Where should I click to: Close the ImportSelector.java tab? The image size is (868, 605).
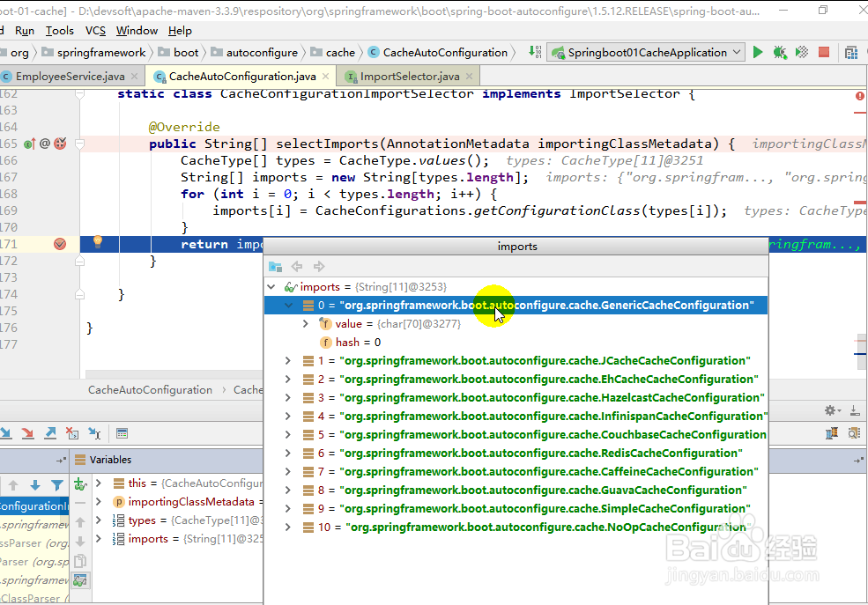[x=470, y=77]
